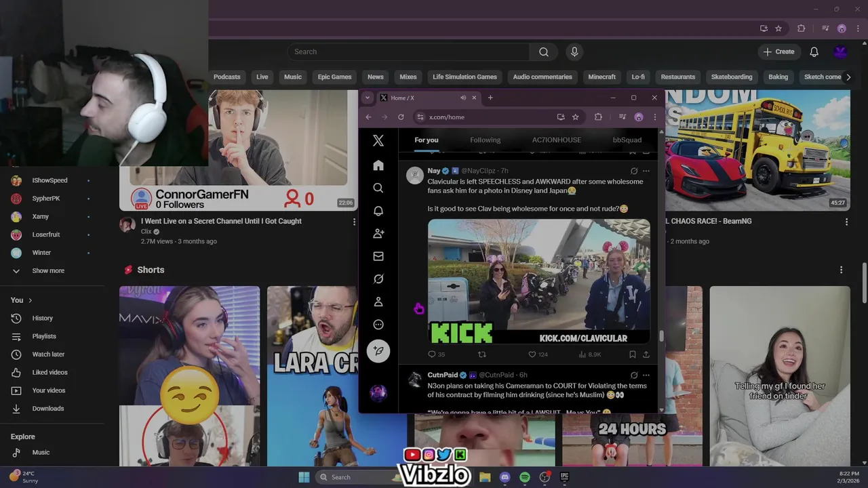Open X Messages envelope icon

pyautogui.click(x=378, y=256)
